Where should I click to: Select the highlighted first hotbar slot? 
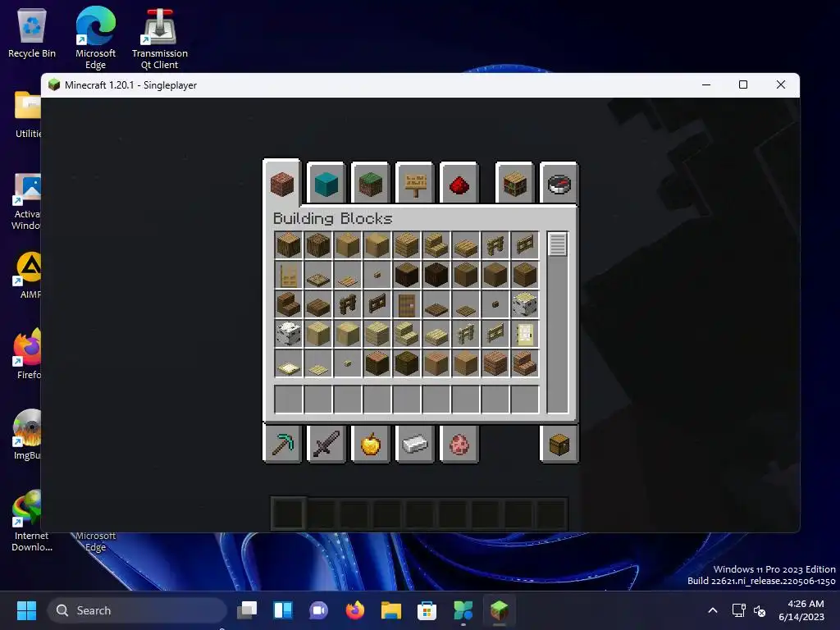point(288,514)
